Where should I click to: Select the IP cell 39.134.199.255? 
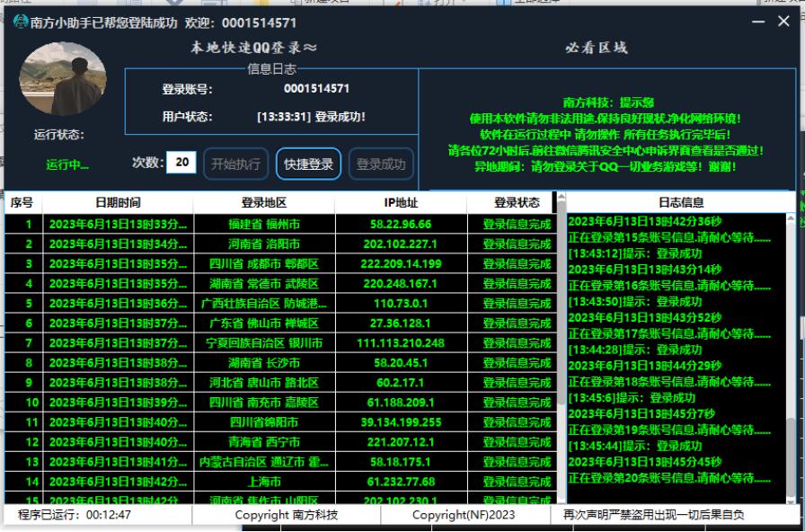click(401, 422)
